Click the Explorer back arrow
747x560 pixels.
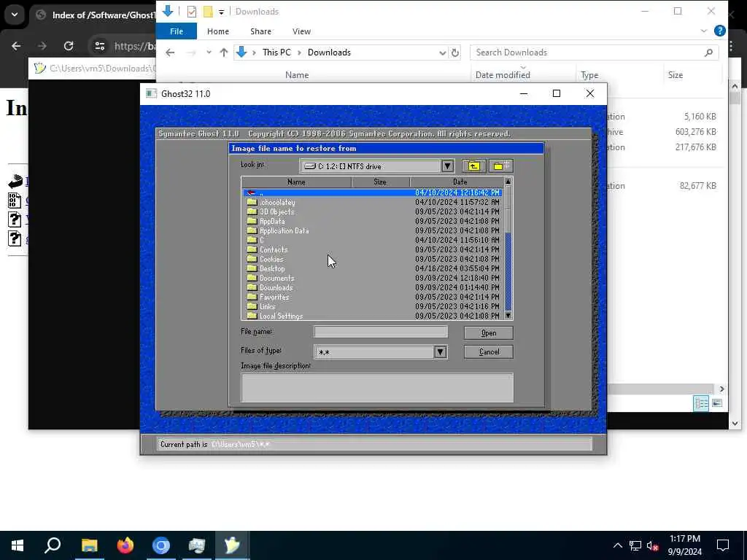(170, 52)
